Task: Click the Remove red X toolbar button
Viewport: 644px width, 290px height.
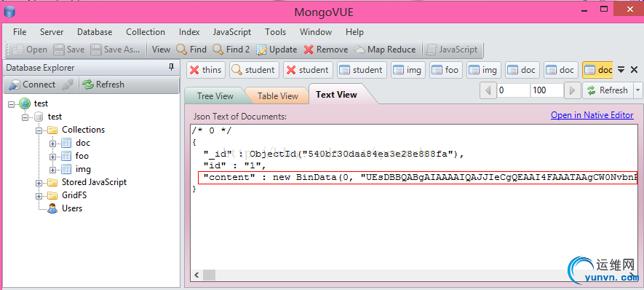Action: [326, 50]
